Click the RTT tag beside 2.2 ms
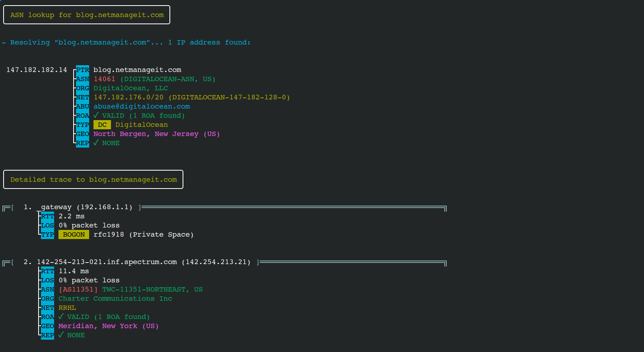This screenshot has height=352, width=644. click(47, 216)
